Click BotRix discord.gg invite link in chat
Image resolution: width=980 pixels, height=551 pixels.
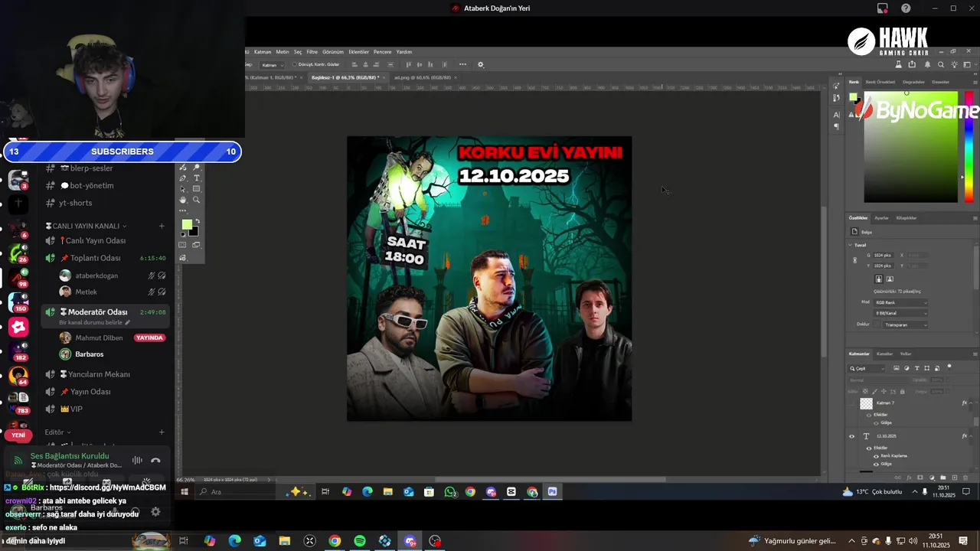click(108, 487)
